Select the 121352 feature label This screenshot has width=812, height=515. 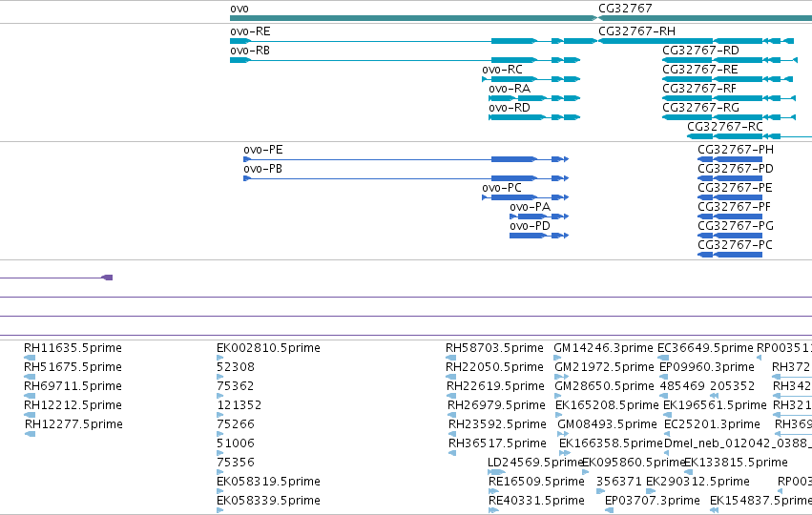tap(239, 405)
